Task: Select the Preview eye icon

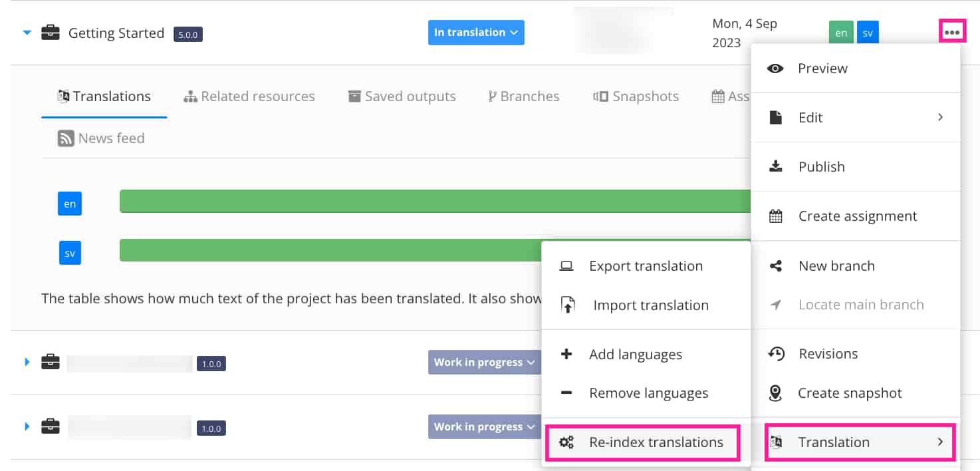Action: [x=775, y=68]
